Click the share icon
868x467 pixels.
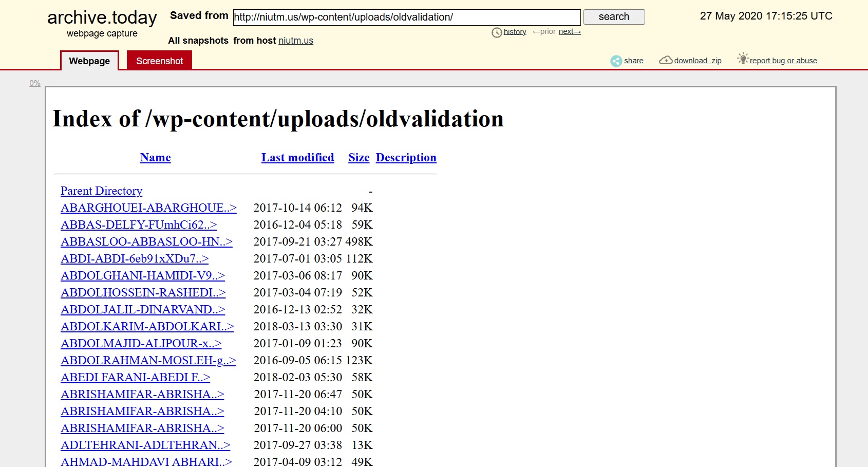click(616, 61)
